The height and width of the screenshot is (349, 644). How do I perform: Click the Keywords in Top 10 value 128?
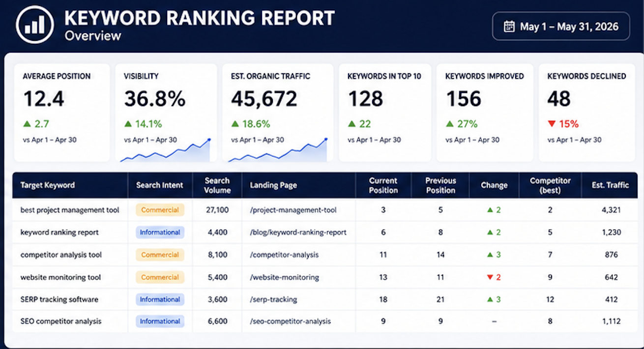(x=365, y=99)
